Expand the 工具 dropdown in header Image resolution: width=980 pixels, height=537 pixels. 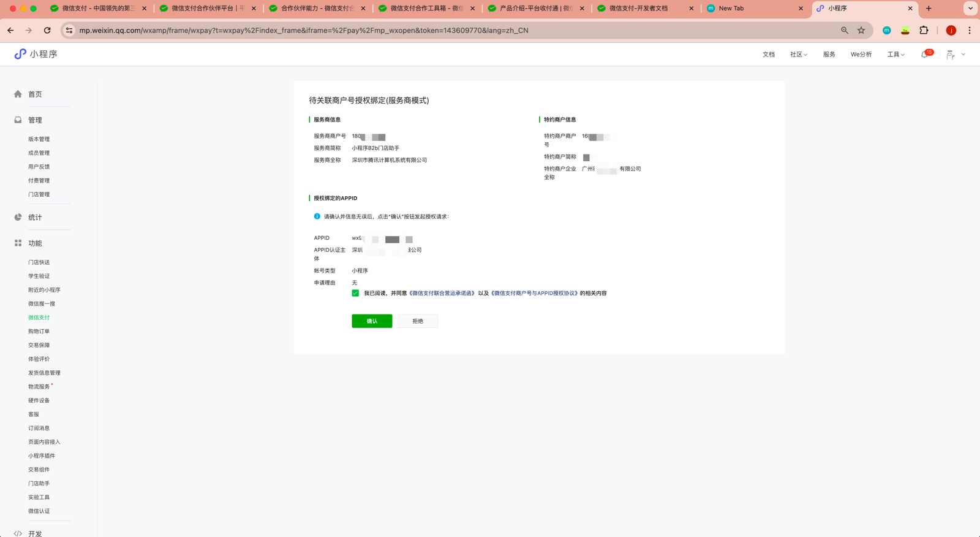(x=895, y=55)
